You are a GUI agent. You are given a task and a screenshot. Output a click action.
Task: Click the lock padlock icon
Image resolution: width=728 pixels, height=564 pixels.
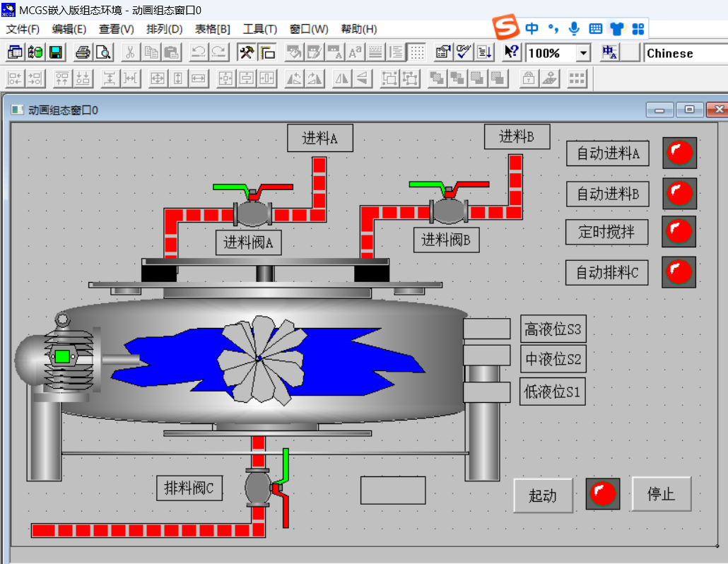click(x=529, y=78)
